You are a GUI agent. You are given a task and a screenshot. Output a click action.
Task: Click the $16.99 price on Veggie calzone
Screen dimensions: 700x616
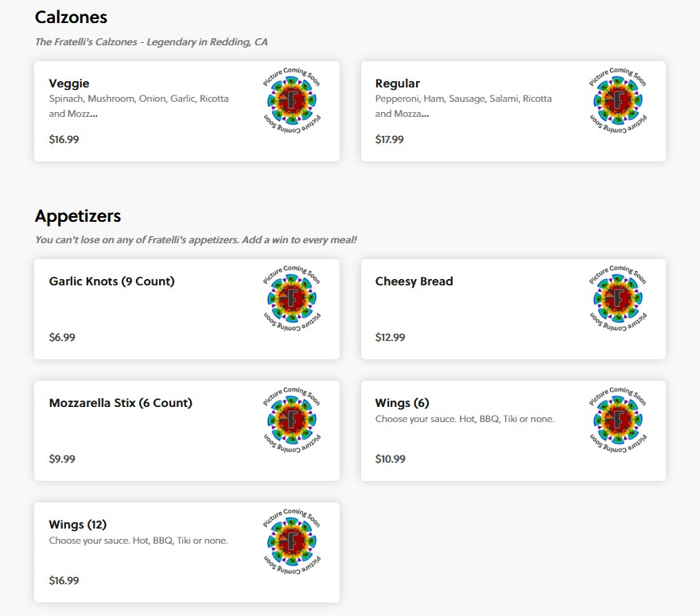pyautogui.click(x=64, y=140)
